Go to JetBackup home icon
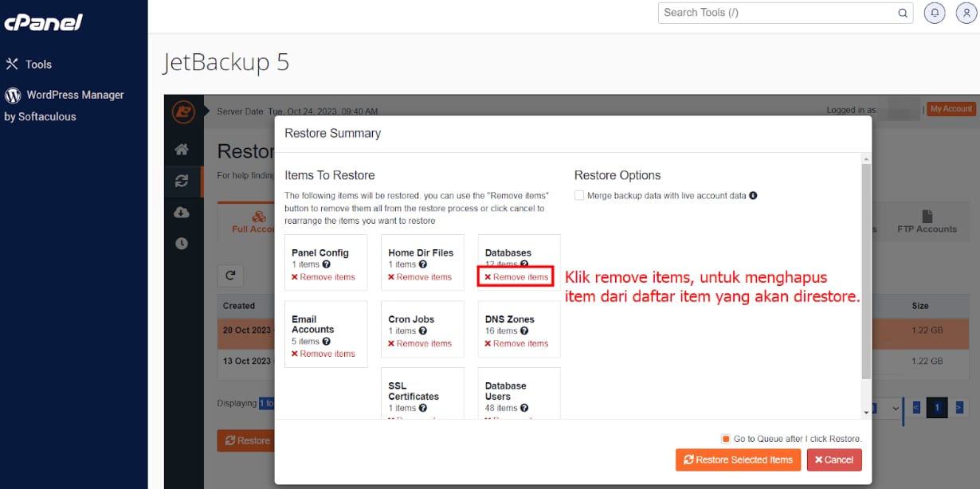The height and width of the screenshot is (489, 980). point(182,150)
